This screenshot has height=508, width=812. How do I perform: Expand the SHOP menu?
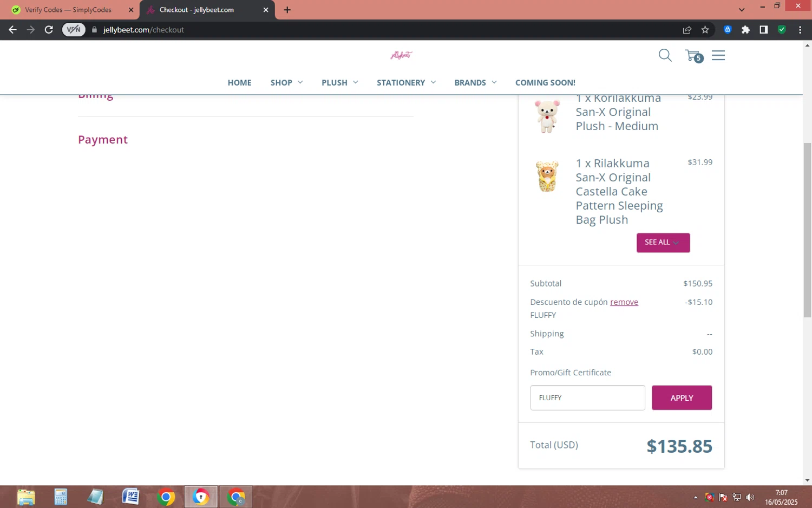click(x=286, y=82)
